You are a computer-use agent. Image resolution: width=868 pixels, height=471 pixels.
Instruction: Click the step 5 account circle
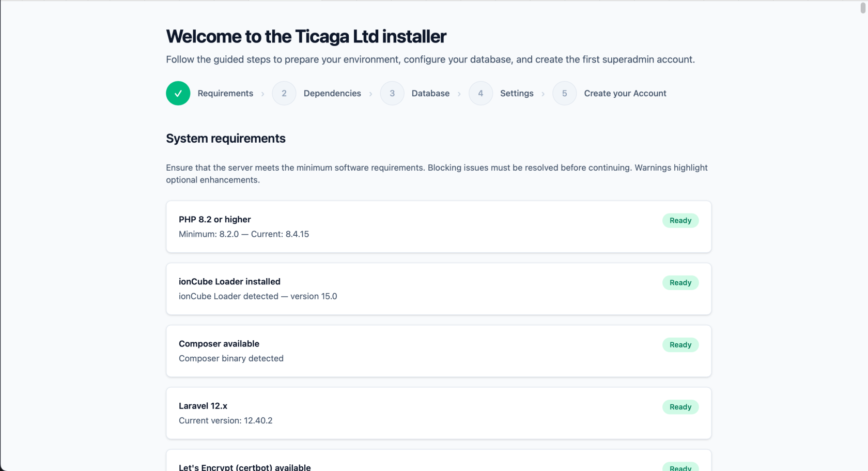point(564,94)
